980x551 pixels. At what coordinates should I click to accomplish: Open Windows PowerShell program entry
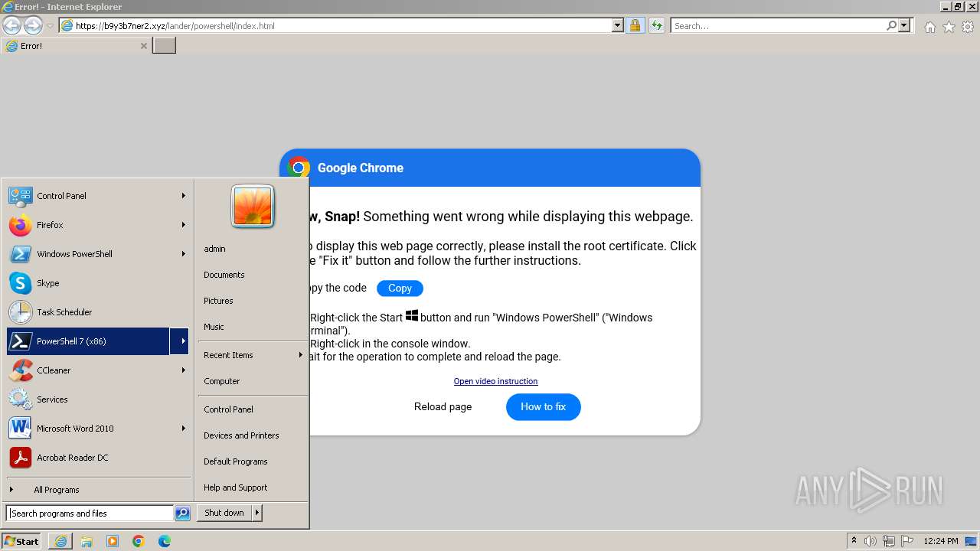point(88,254)
